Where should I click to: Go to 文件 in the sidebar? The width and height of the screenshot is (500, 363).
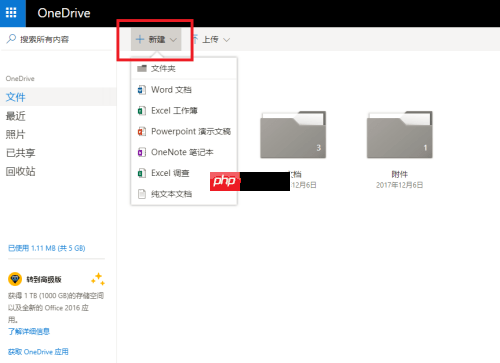pos(58,97)
